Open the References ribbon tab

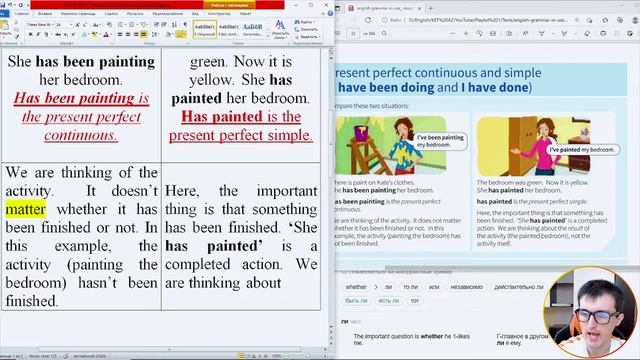pos(111,13)
